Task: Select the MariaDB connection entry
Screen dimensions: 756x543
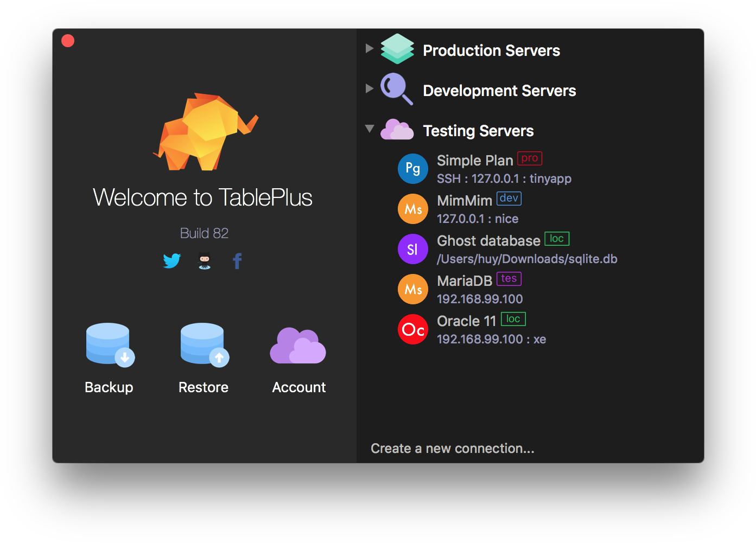Action: [465, 281]
